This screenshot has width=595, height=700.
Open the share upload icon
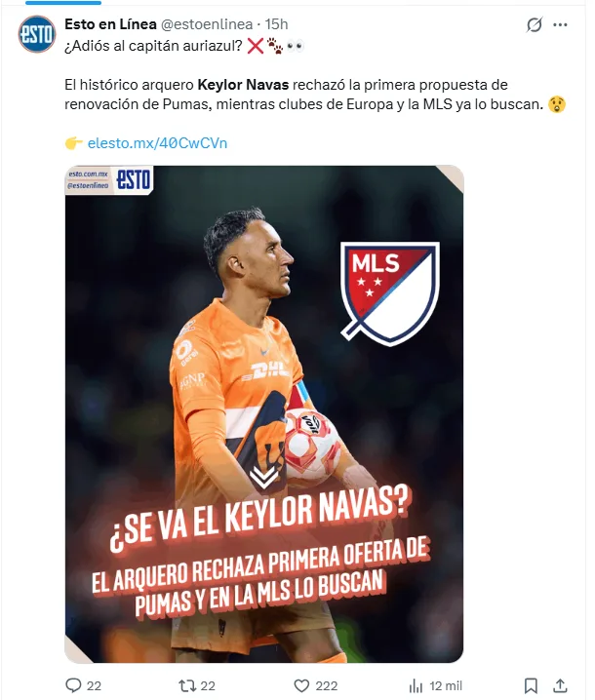(560, 685)
